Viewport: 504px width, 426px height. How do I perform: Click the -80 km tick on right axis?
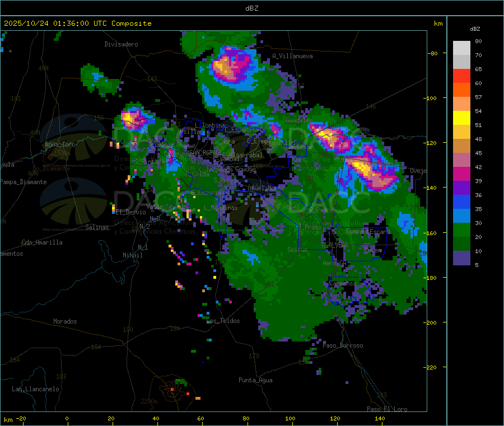433,53
